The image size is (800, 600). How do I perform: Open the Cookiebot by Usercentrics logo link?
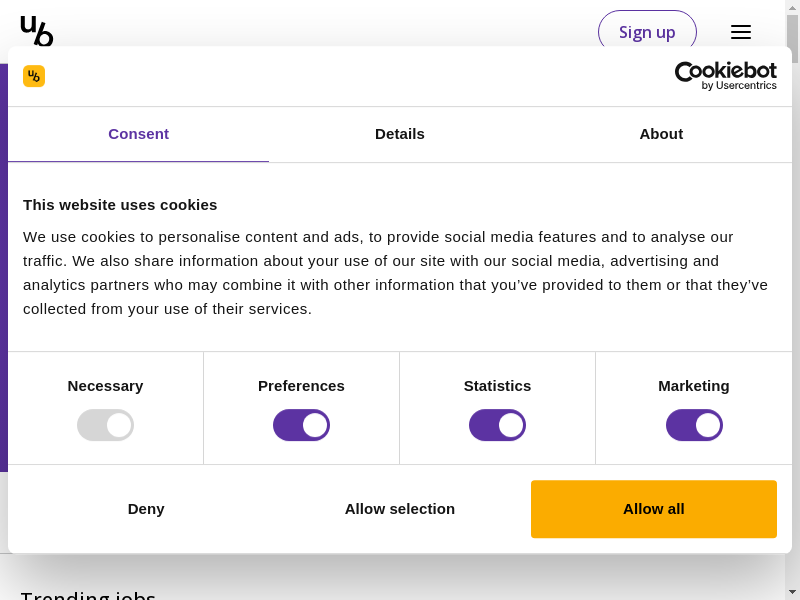pyautogui.click(x=725, y=76)
